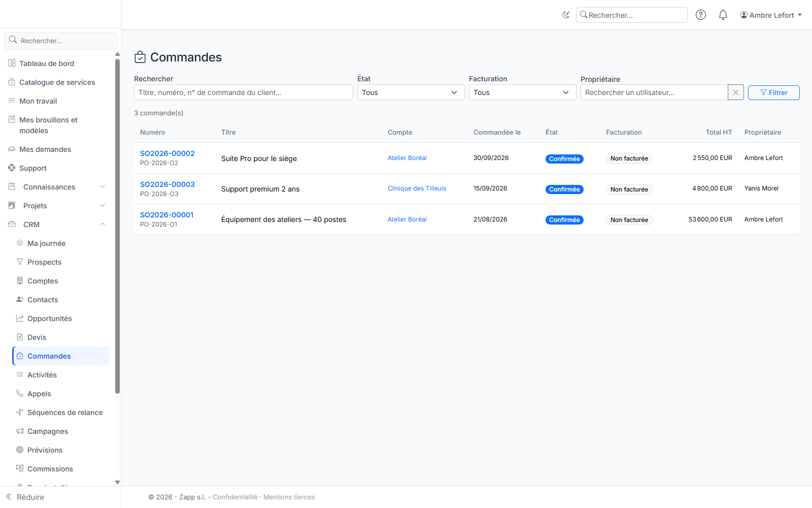Click the Ma journée sun icon
The height and width of the screenshot is (508, 812).
pos(20,243)
